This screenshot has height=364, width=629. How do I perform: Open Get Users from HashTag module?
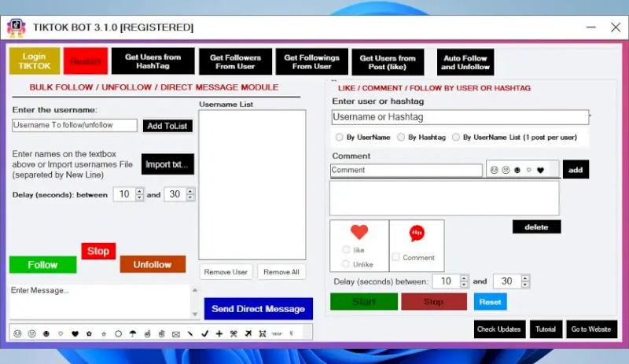(153, 61)
